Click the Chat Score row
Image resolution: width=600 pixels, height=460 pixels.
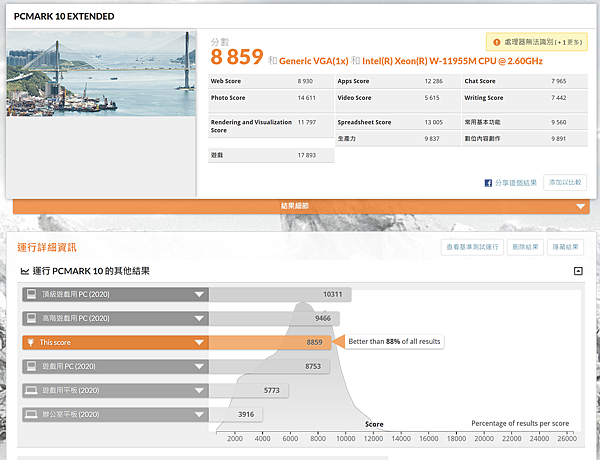(525, 81)
